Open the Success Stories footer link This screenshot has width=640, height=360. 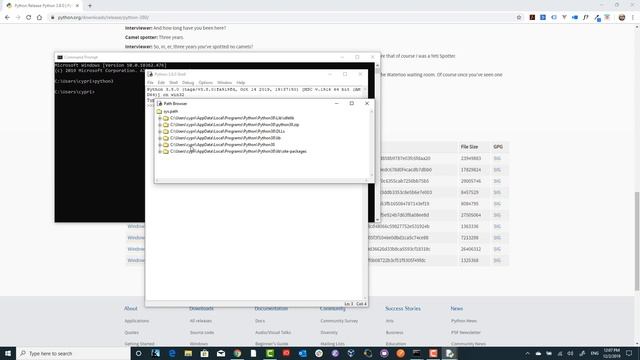(x=402, y=309)
